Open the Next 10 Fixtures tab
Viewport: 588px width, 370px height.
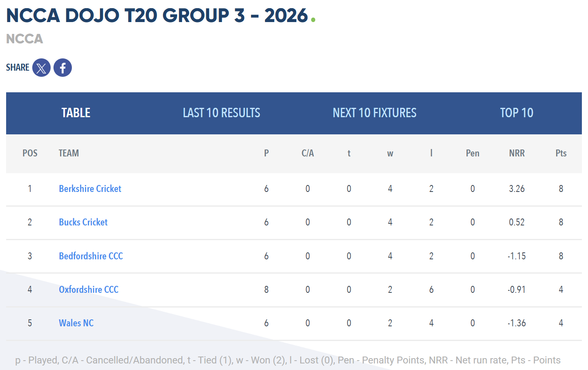tap(374, 113)
